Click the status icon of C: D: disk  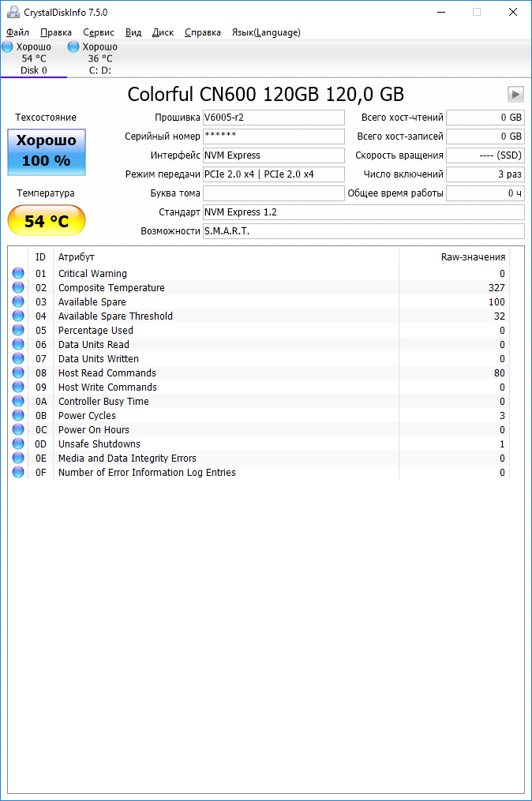click(73, 47)
